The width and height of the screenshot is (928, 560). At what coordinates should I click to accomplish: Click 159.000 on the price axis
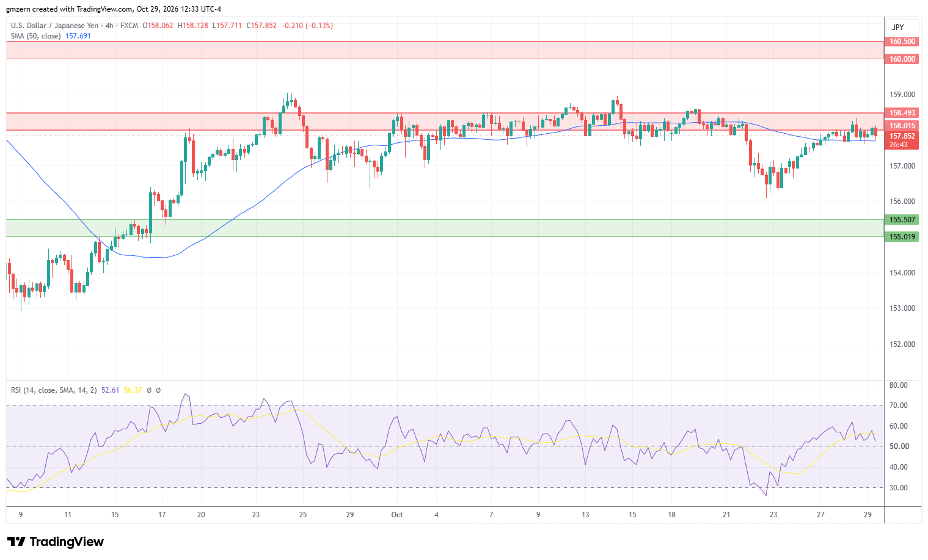pyautogui.click(x=902, y=95)
